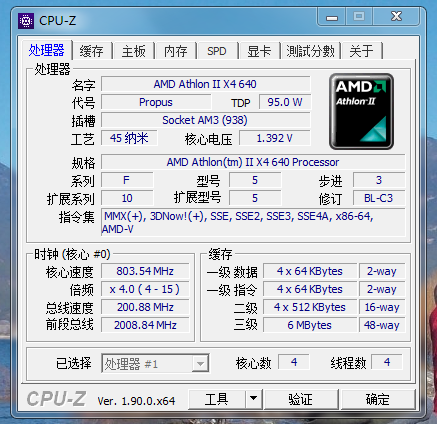Image resolution: width=437 pixels, height=424 pixels.
Task: Go to the SPD tab
Action: click(x=217, y=51)
